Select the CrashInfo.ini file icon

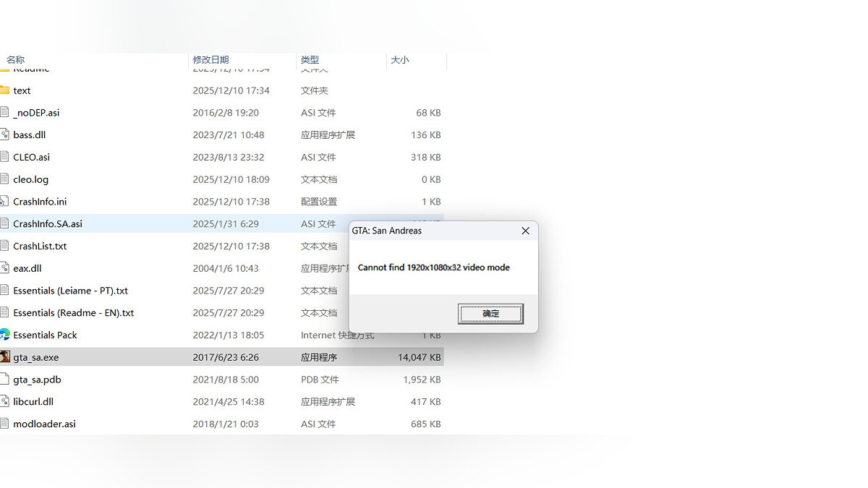pyautogui.click(x=4, y=202)
